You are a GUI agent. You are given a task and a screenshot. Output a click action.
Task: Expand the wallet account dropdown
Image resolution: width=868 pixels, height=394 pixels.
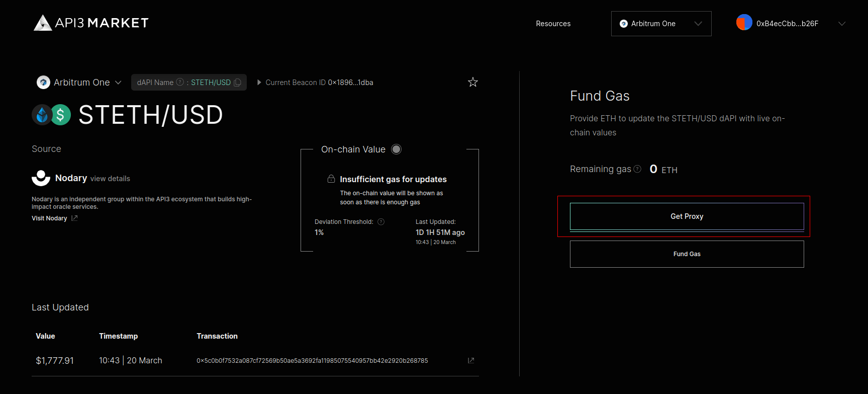pos(842,24)
